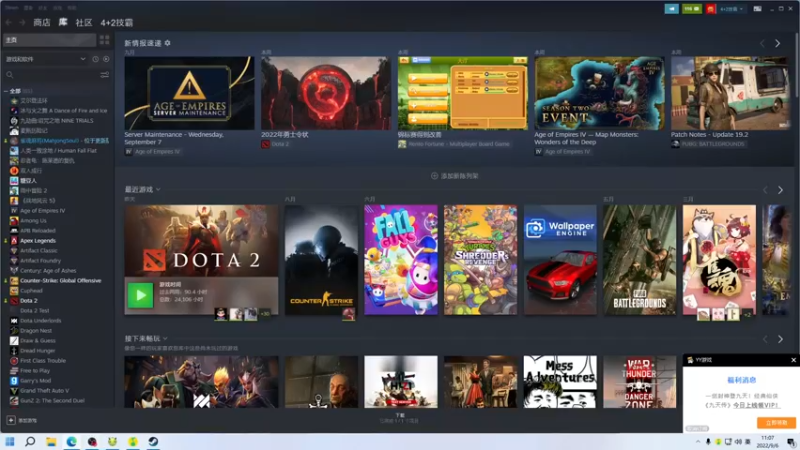Viewport: 800px width, 450px height.
Task: Select Human Fall Flat in list
Action: click(59, 151)
